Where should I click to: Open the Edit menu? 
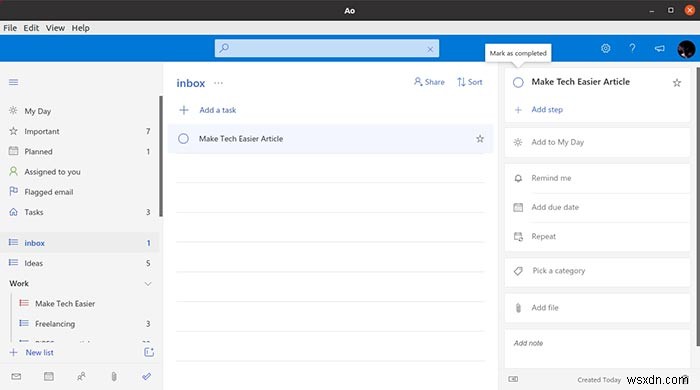(31, 28)
